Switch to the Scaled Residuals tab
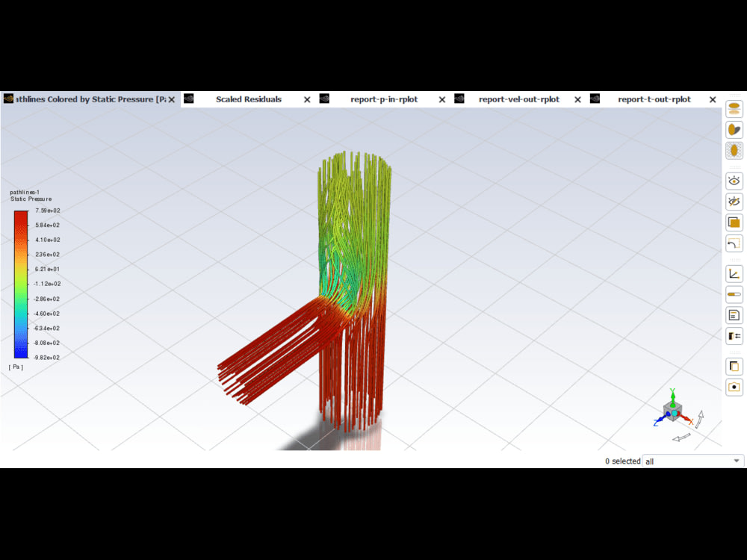Screen dimensions: 747x560 tap(248, 99)
